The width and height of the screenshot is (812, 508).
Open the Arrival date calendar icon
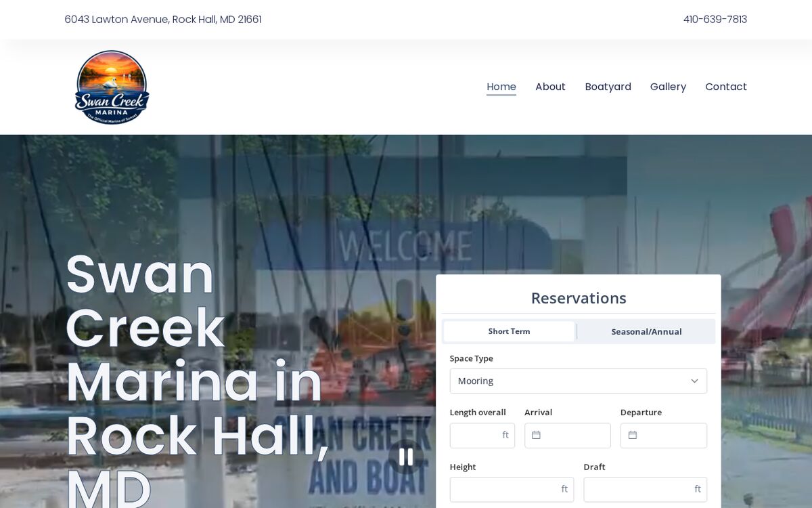[536, 436]
